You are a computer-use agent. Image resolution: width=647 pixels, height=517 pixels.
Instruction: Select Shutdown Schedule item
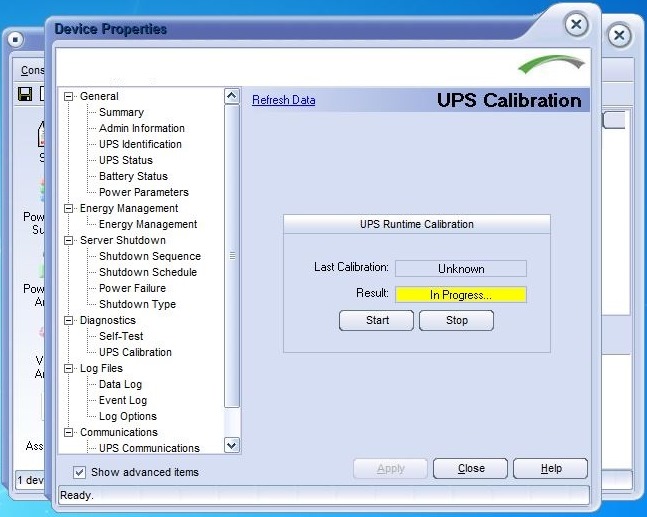(148, 272)
